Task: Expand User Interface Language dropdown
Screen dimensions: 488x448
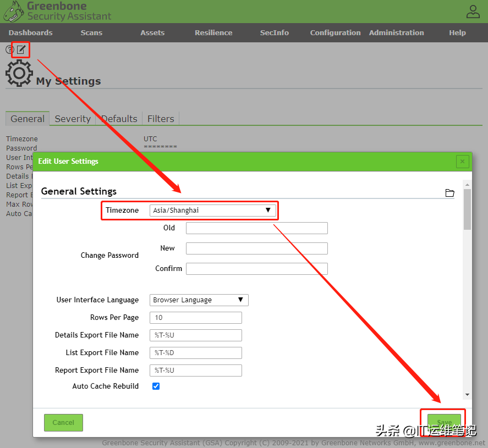Action: 199,300
